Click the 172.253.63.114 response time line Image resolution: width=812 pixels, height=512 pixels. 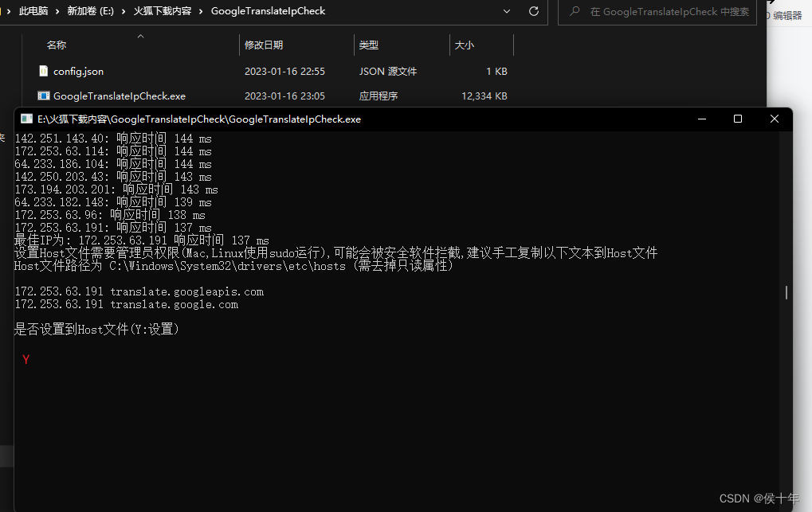113,151
